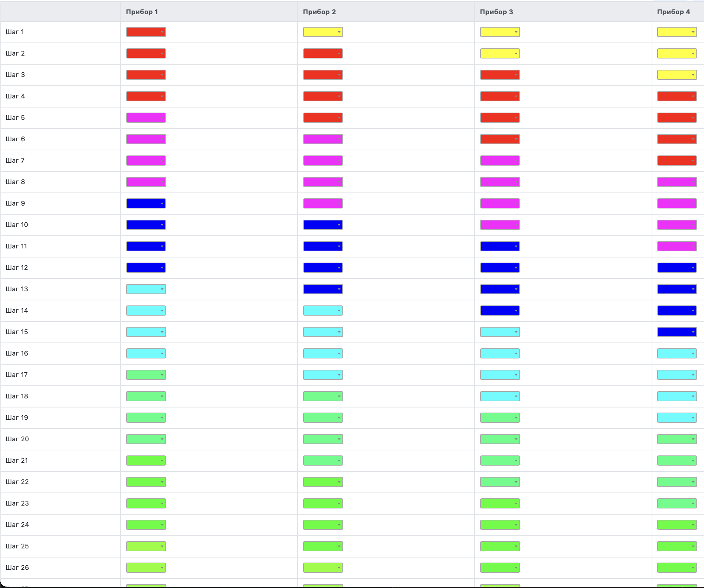This screenshot has width=704, height=588.
Task: Open the Шаг 12 Прибор 4 blue dropdown
Action: [677, 268]
